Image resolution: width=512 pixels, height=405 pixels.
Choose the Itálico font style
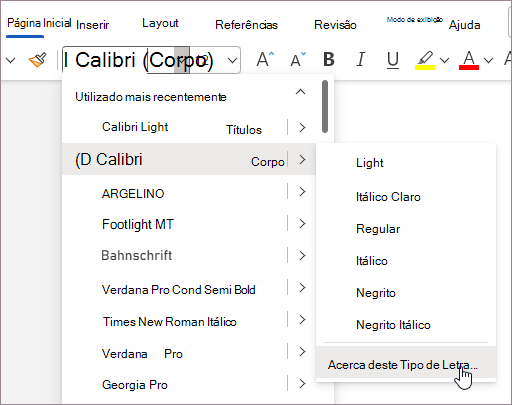(x=406, y=261)
